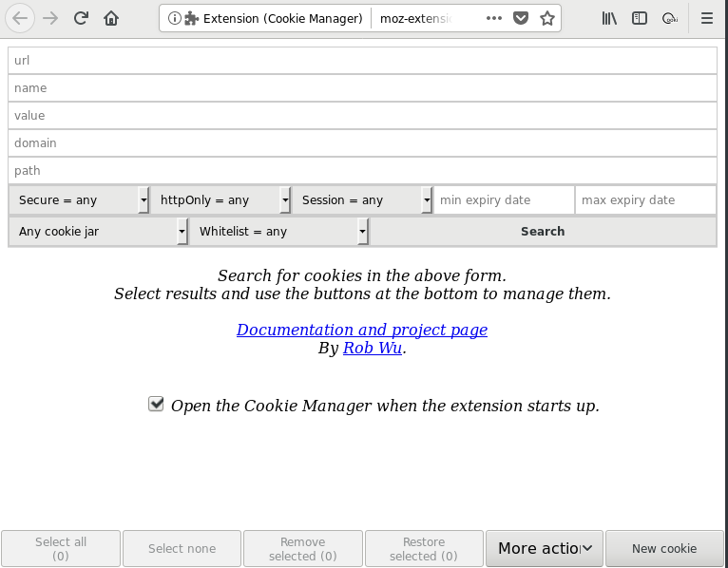Click the Search button
Image resolution: width=728 pixels, height=568 pixels.
click(544, 231)
